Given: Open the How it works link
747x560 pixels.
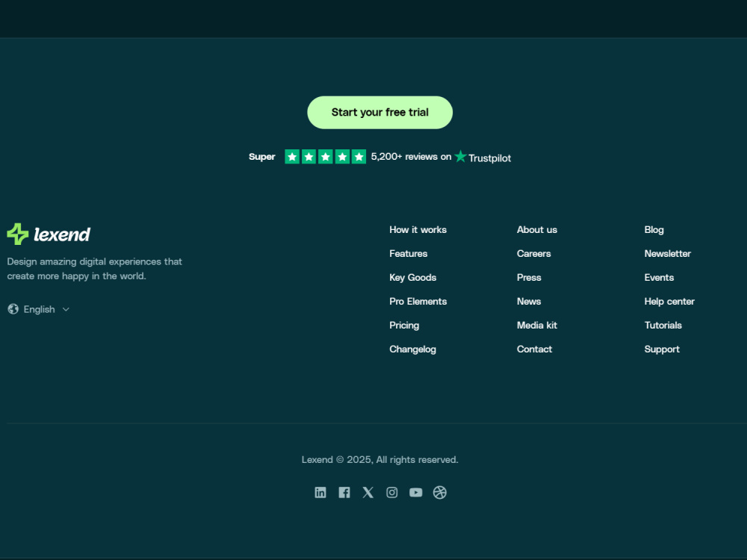Looking at the screenshot, I should (418, 229).
